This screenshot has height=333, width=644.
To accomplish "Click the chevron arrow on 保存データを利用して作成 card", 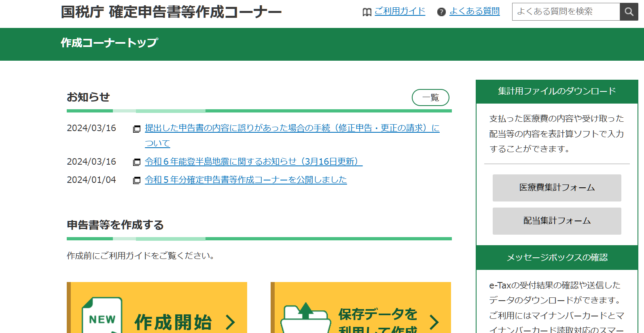I will (x=434, y=322).
